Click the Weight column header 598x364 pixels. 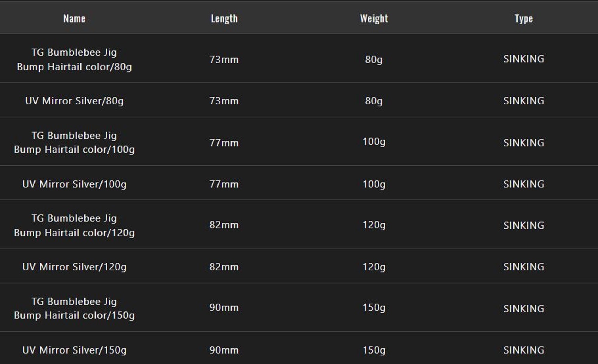[x=374, y=19]
